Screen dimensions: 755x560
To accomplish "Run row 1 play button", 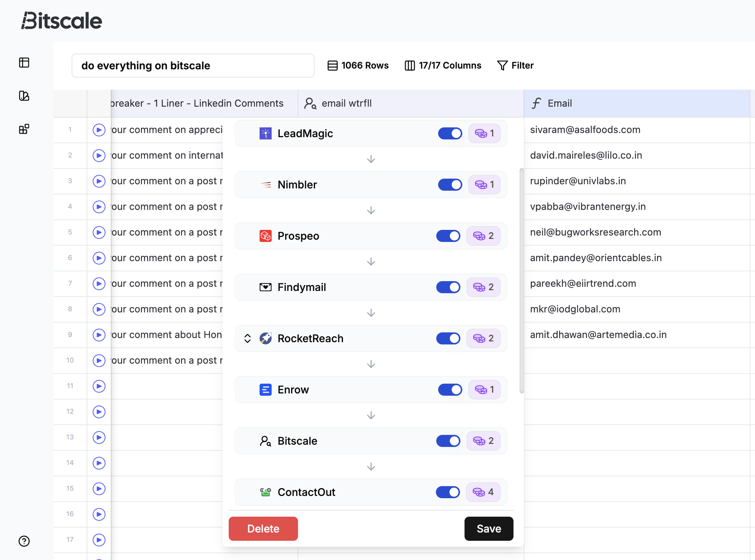I will [99, 130].
